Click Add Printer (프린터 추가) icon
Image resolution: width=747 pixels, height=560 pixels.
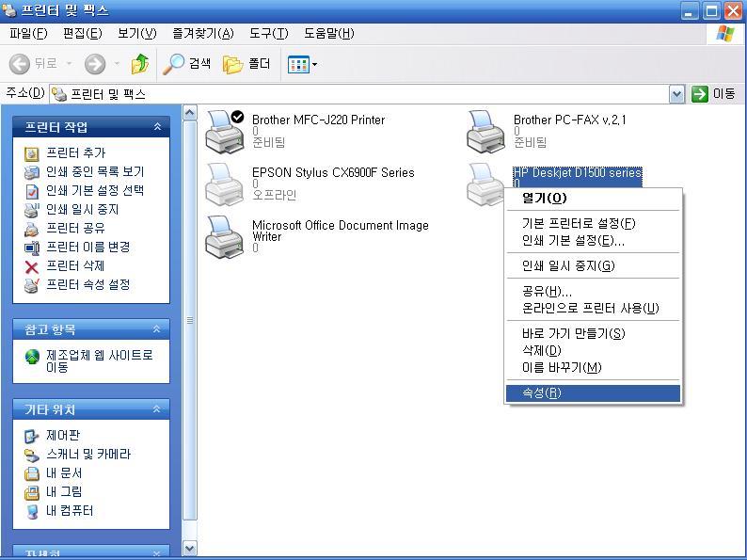pyautogui.click(x=31, y=153)
